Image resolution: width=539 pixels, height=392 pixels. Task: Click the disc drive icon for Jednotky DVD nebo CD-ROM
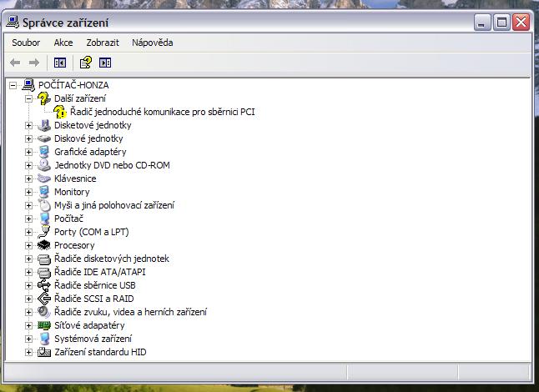(44, 165)
